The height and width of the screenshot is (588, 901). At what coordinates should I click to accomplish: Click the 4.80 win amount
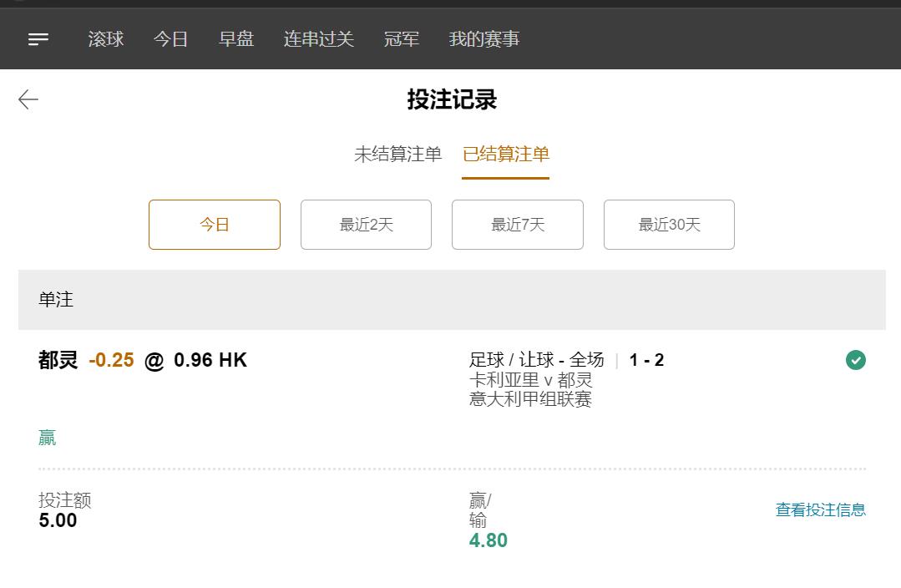(488, 540)
